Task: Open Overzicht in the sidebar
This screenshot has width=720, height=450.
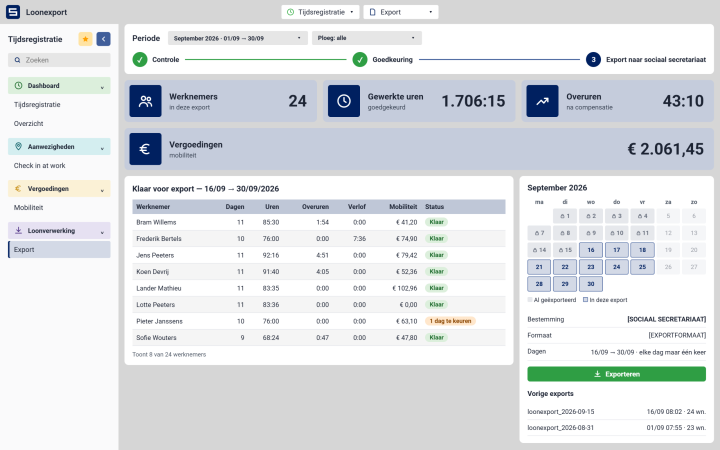Action: coord(59,124)
